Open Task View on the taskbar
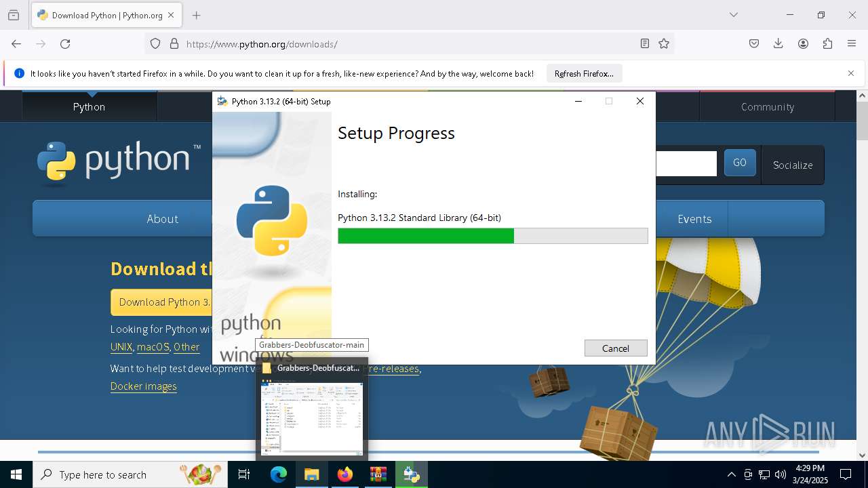Image resolution: width=868 pixels, height=488 pixels. [244, 474]
